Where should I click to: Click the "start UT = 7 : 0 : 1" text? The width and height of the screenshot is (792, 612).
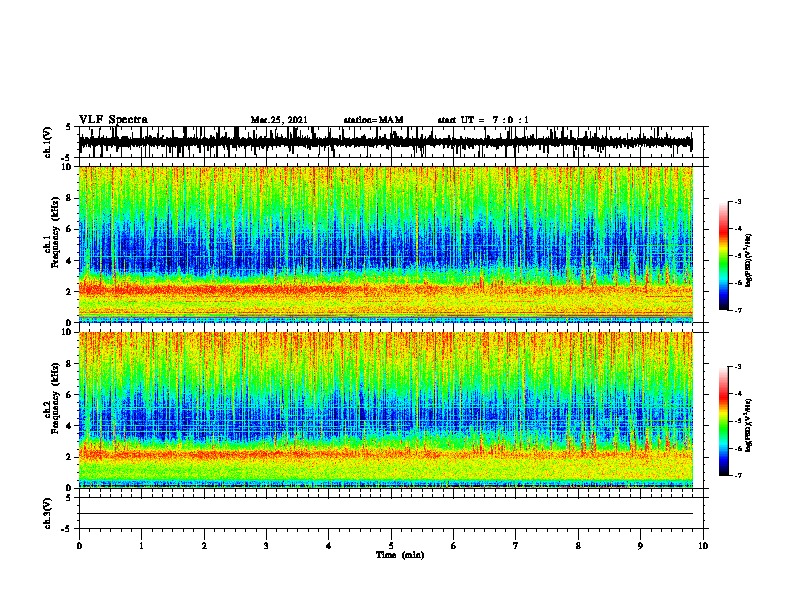click(x=483, y=120)
